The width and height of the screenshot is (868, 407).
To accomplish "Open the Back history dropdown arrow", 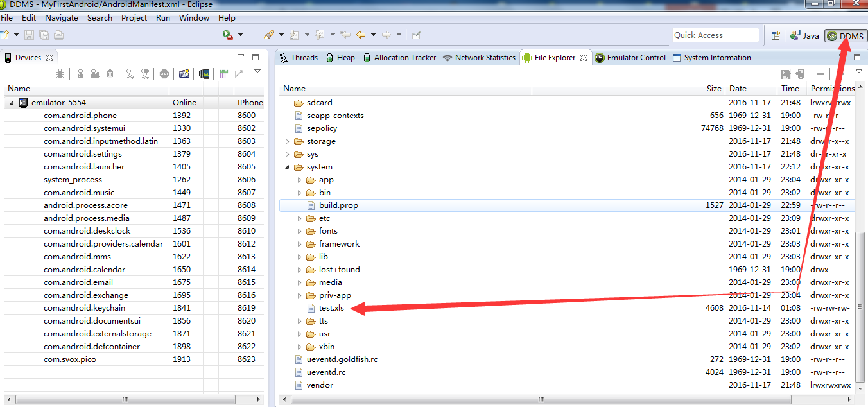I will (373, 35).
